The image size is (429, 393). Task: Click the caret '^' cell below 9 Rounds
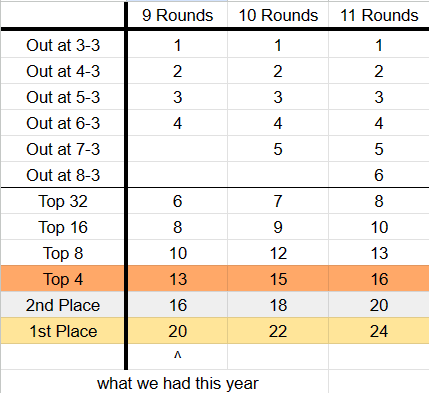(x=177, y=356)
